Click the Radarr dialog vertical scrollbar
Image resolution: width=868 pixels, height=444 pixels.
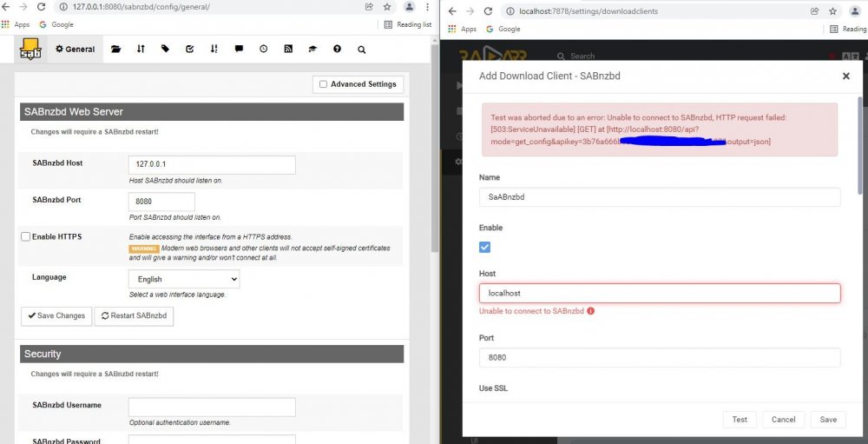coord(859,145)
